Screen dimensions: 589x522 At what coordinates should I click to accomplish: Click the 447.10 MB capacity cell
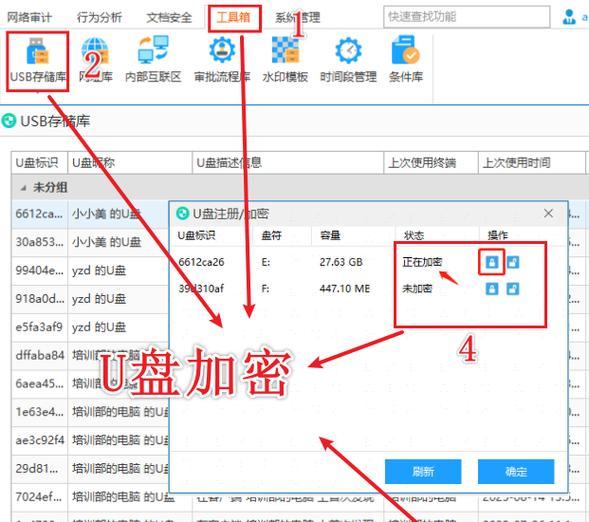(x=345, y=288)
